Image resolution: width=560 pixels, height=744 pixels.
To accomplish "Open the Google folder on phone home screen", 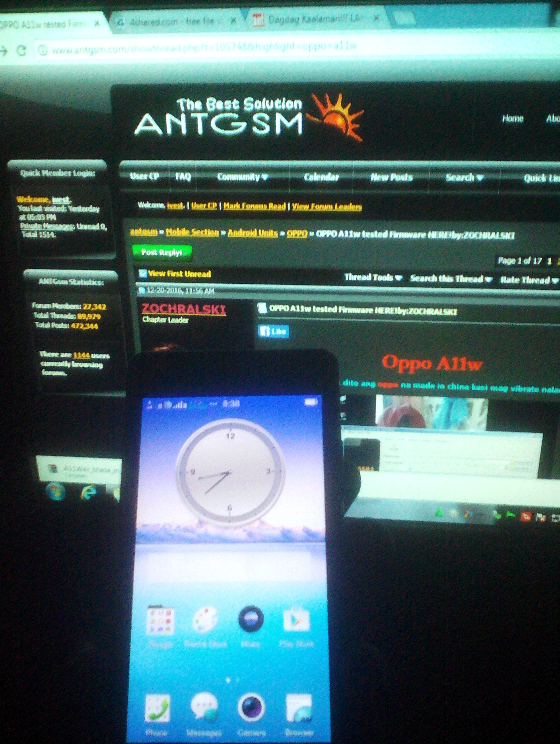I will tap(160, 626).
